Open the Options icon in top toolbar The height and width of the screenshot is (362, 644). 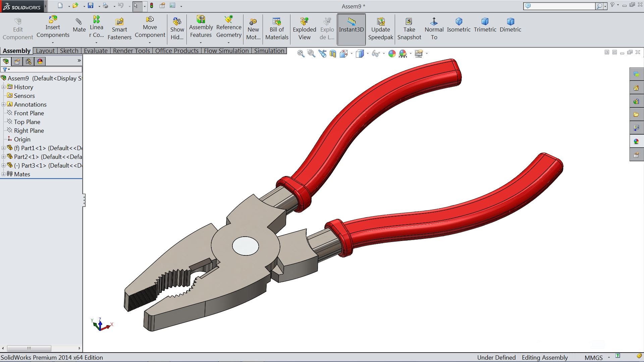tap(172, 6)
